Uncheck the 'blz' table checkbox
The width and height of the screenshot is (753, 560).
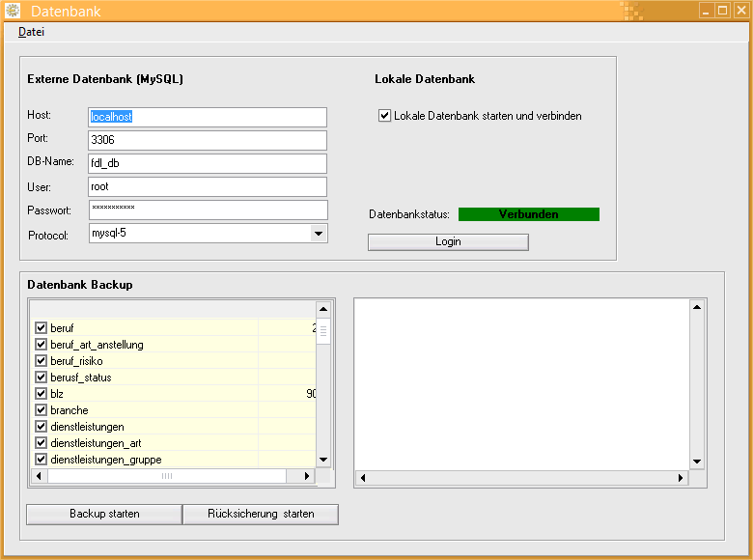point(42,394)
